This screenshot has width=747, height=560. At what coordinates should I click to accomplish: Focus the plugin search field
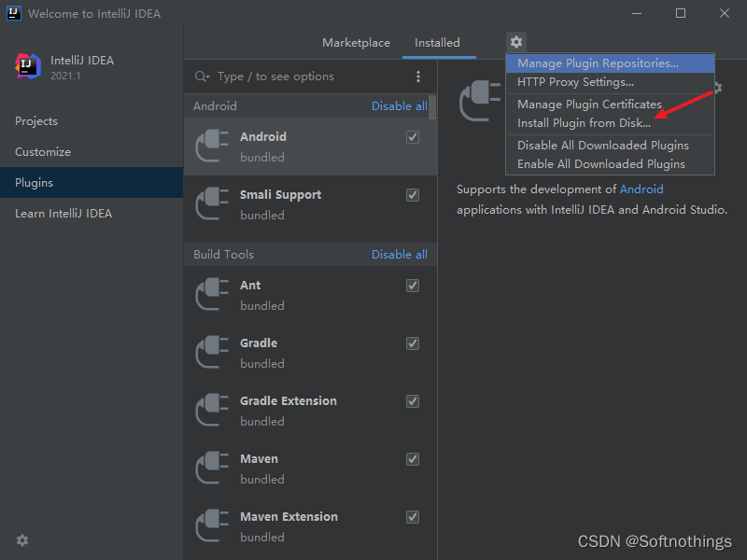click(312, 77)
